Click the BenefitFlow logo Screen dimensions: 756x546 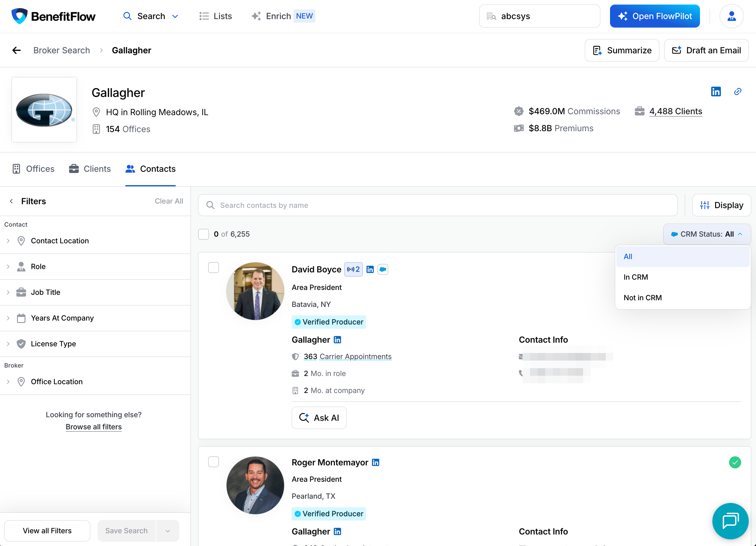pos(53,16)
